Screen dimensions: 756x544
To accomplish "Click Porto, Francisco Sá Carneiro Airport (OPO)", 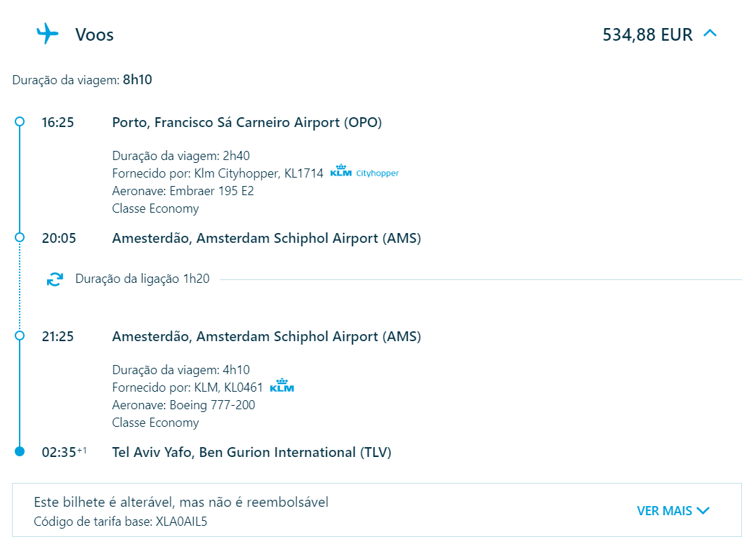I will [x=247, y=123].
